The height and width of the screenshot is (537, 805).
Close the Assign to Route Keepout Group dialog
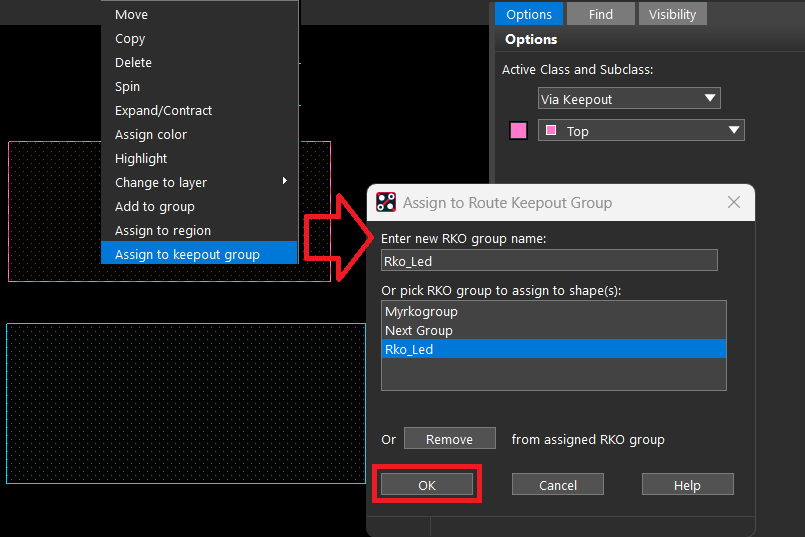pyautogui.click(x=734, y=202)
